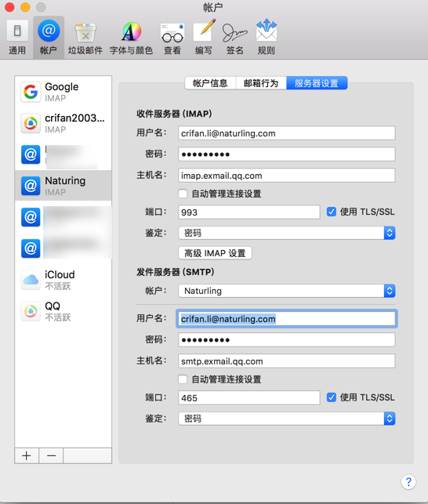This screenshot has height=504, width=428.
Task: Switch to the 邮箱行为 tab
Action: [261, 83]
